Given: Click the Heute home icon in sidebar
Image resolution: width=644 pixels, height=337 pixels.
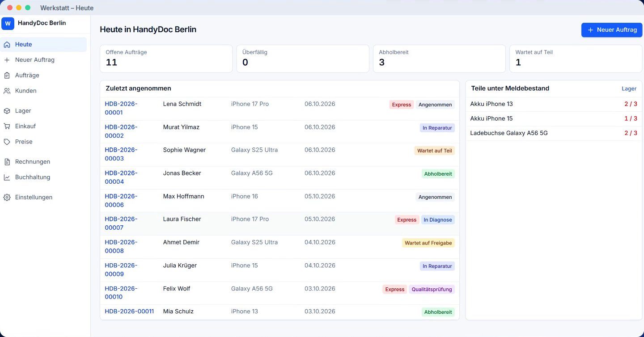Looking at the screenshot, I should coord(7,45).
